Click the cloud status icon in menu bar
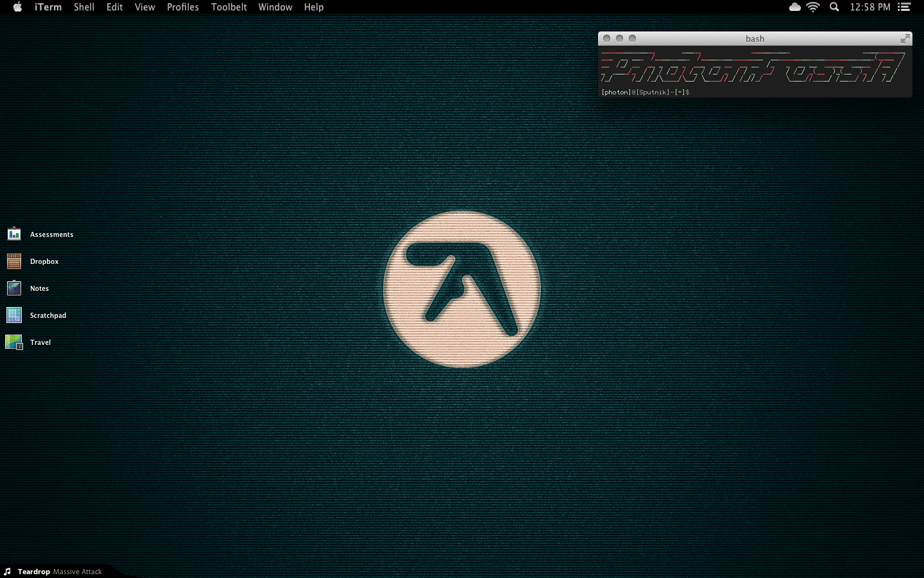Image resolution: width=924 pixels, height=578 pixels. pyautogui.click(x=794, y=7)
